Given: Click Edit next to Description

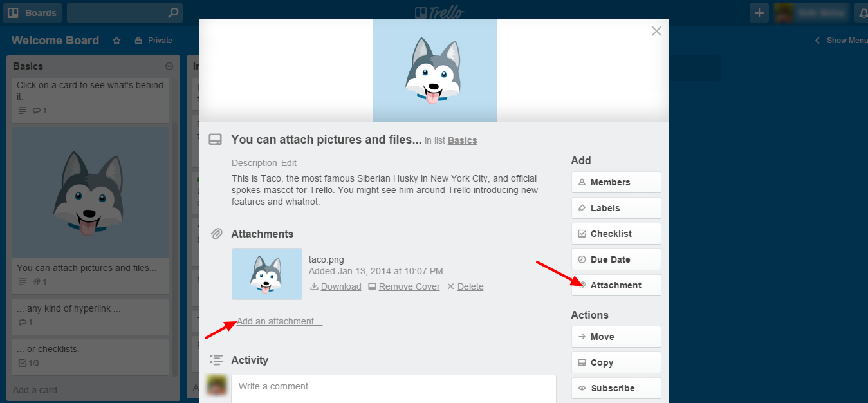Looking at the screenshot, I should (289, 163).
